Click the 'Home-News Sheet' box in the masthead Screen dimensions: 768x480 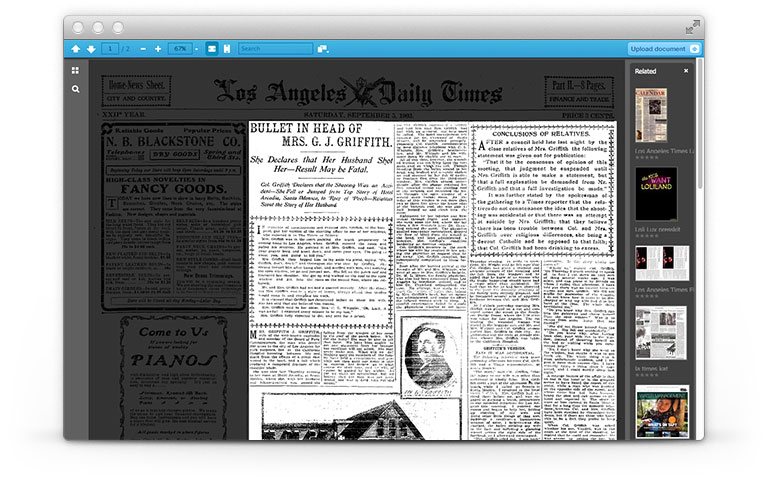click(136, 91)
